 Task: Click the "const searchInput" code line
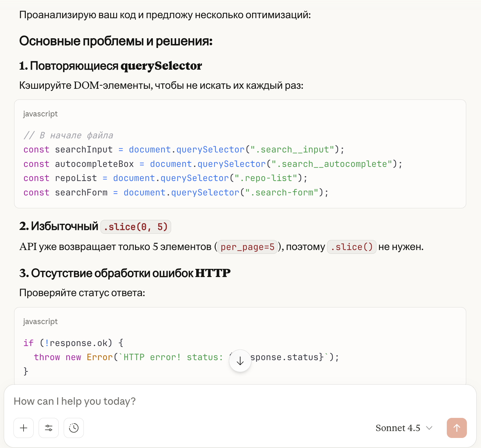[x=184, y=150]
